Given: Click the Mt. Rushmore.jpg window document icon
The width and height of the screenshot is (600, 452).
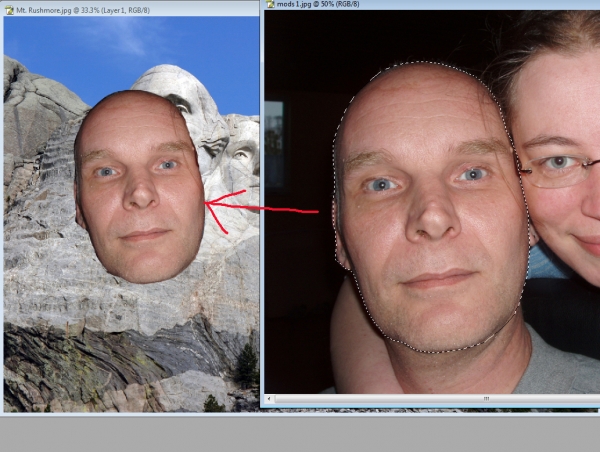Looking at the screenshot, I should pyautogui.click(x=9, y=10).
